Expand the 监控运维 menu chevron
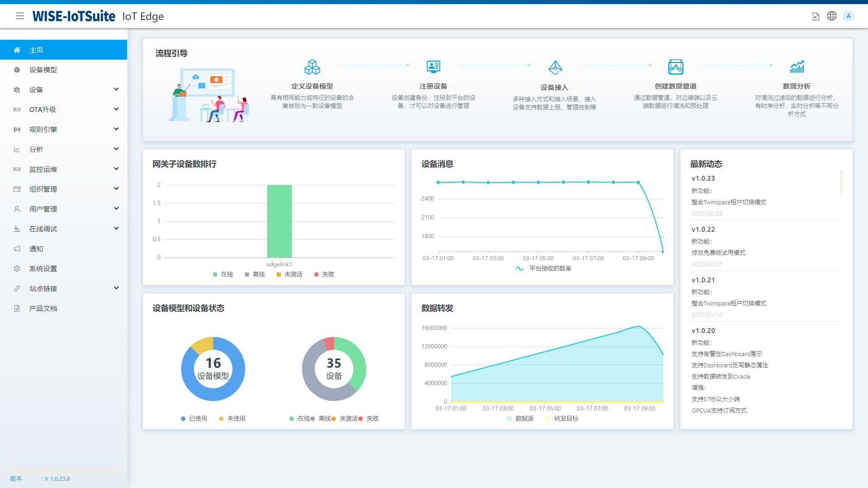Image resolution: width=868 pixels, height=488 pixels. click(x=116, y=169)
